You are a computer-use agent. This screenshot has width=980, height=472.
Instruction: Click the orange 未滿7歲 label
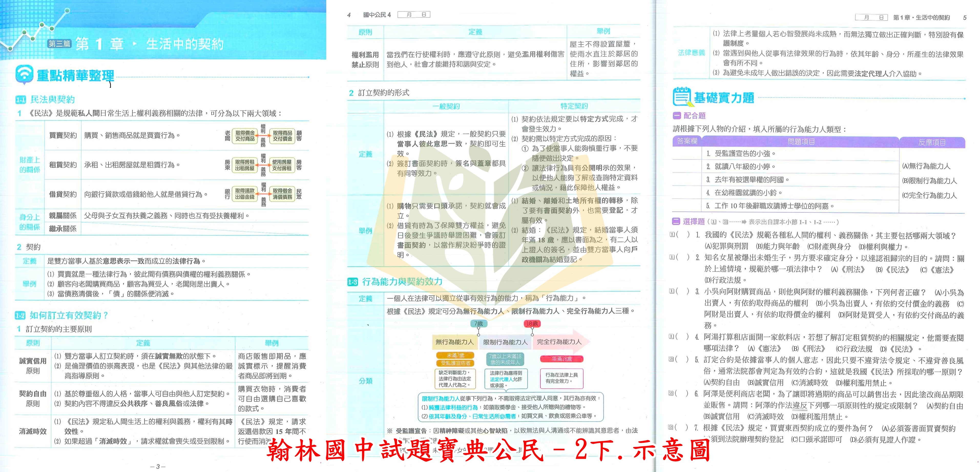coord(455,355)
